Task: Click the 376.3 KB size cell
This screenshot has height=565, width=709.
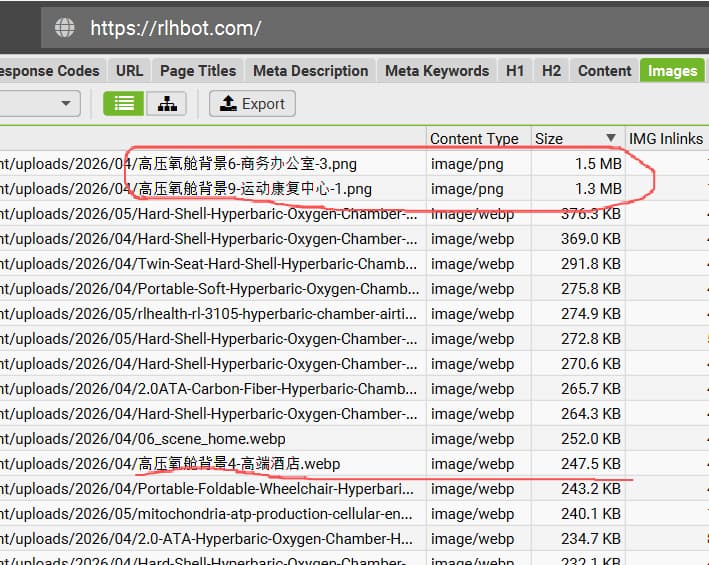Action: pyautogui.click(x=578, y=213)
